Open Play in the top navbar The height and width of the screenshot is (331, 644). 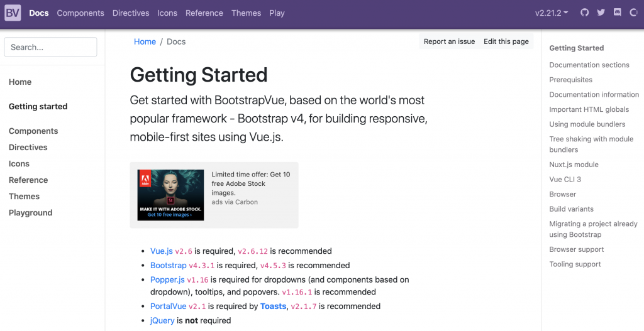(x=277, y=13)
